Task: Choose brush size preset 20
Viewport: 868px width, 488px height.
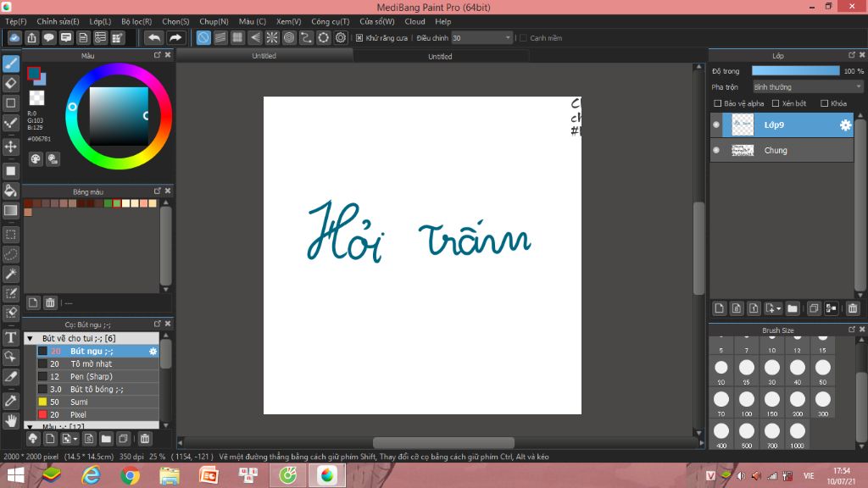Action: coord(721,371)
